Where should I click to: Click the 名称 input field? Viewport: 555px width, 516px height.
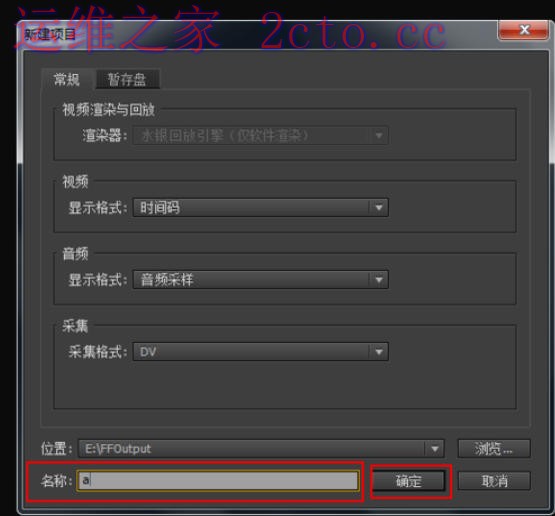point(218,481)
